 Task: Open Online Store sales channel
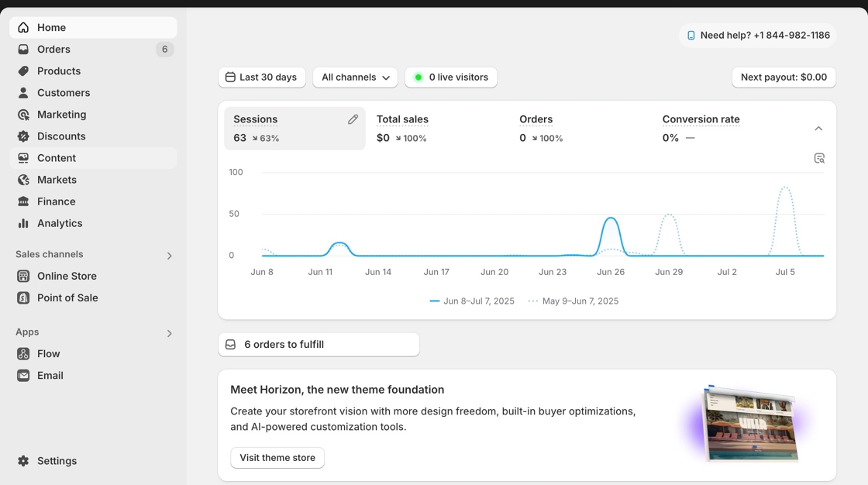pyautogui.click(x=67, y=276)
